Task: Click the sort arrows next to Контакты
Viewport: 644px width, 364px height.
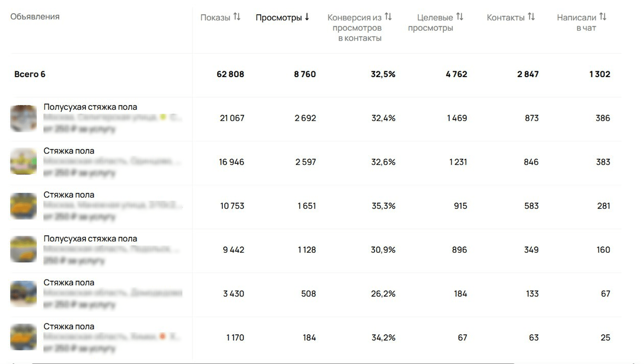Action: click(531, 17)
